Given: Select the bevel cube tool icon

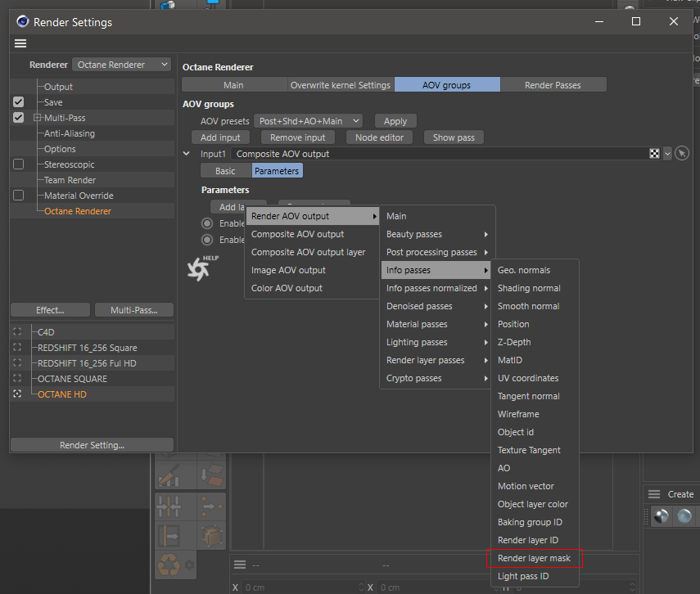Looking at the screenshot, I should point(211,536).
